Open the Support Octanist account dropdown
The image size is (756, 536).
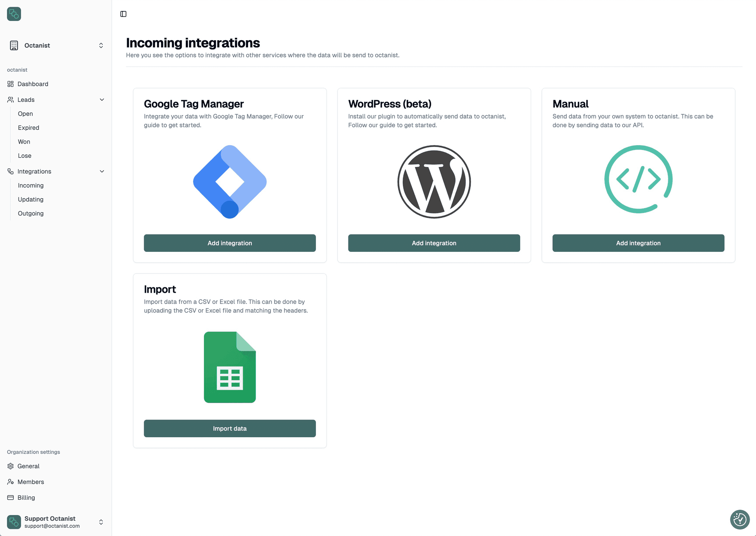(x=101, y=522)
